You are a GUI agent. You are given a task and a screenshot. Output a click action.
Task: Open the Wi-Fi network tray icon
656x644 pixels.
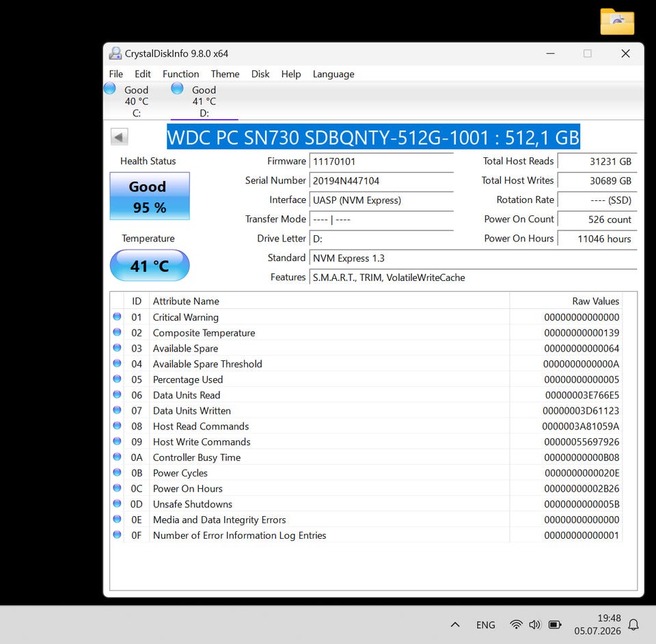click(517, 624)
